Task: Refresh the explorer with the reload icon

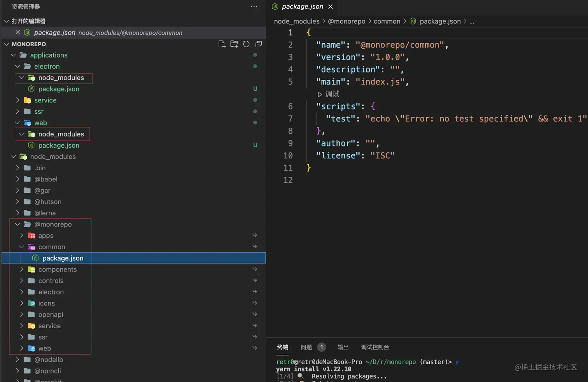Action: 246,44
